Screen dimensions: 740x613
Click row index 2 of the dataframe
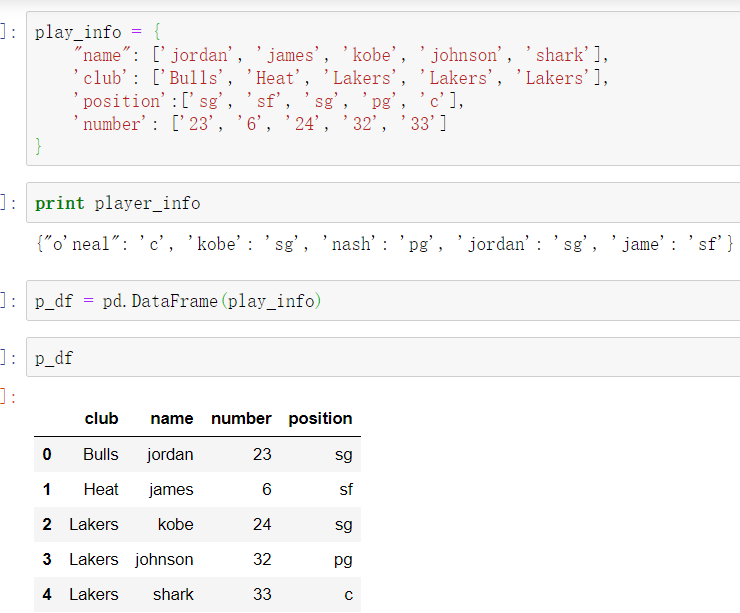[47, 524]
